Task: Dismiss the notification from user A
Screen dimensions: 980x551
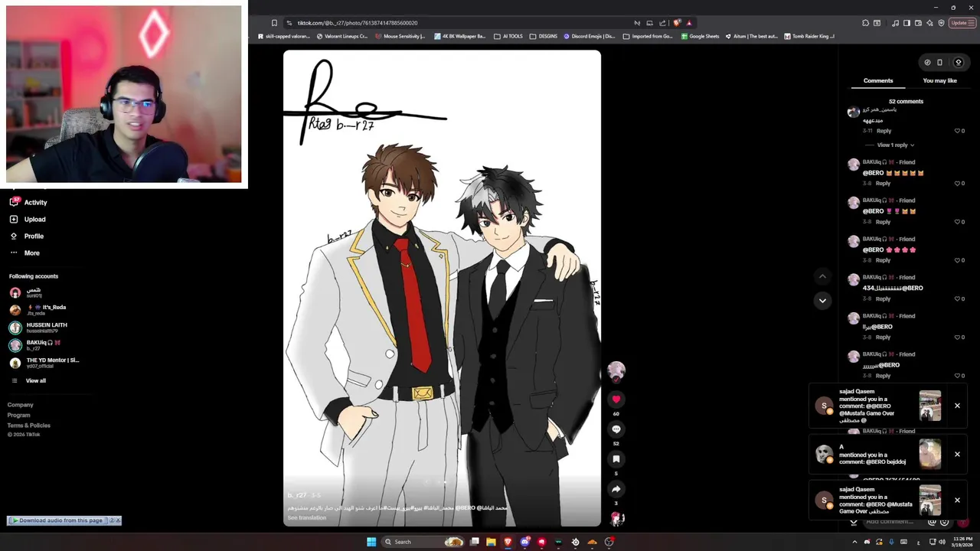Action: pos(957,455)
